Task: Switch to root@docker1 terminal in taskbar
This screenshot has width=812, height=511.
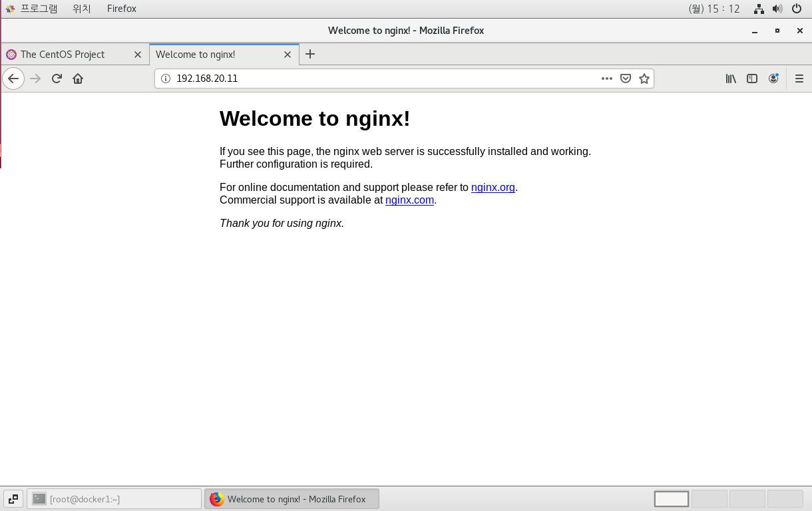Action: pos(114,499)
